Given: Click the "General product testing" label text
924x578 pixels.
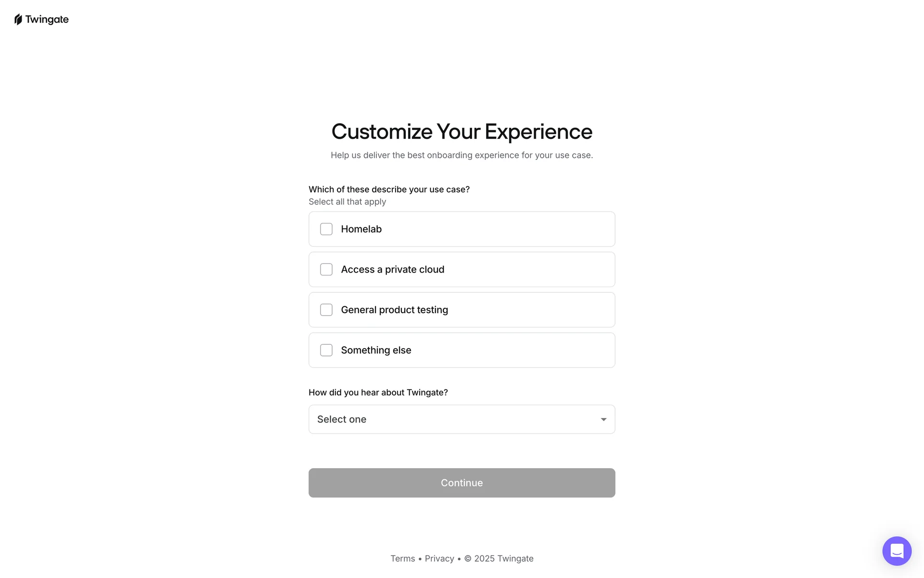Looking at the screenshot, I should [394, 310].
